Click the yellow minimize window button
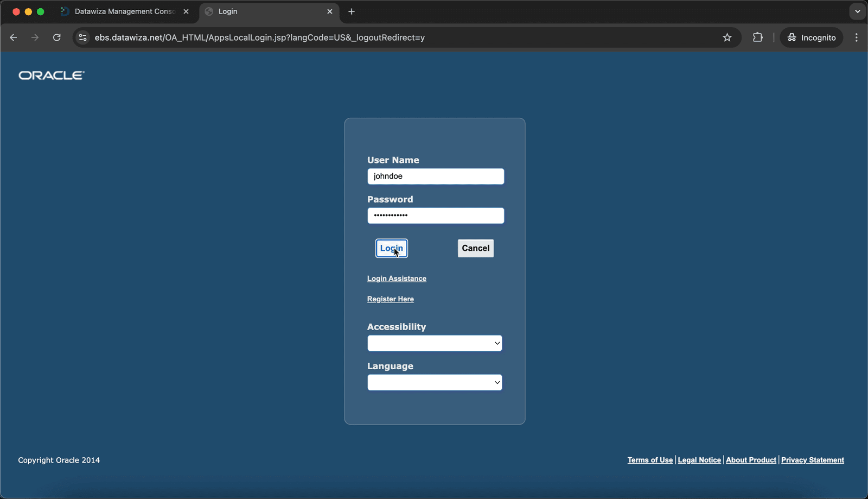 [x=28, y=11]
